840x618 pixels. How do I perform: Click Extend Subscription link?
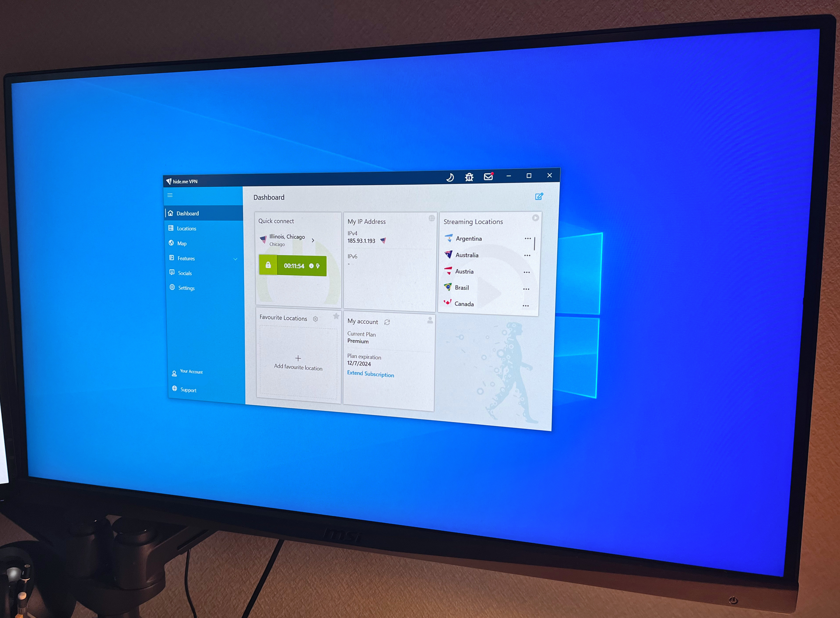[x=370, y=375]
